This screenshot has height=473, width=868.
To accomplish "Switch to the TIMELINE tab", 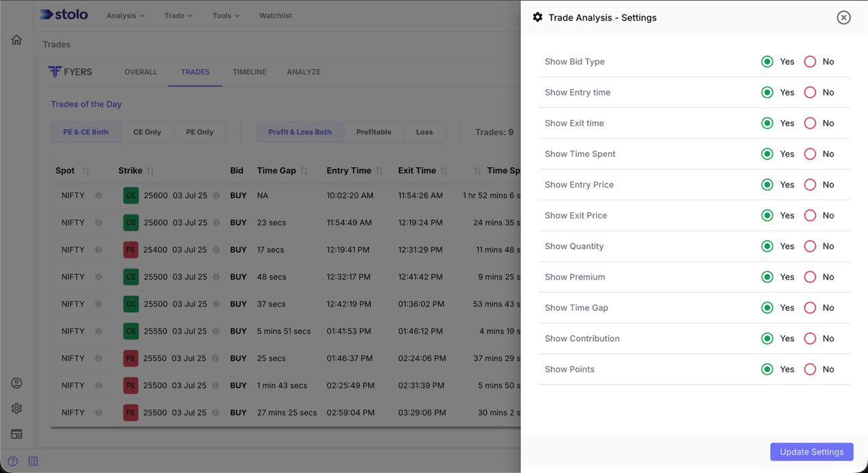I will [x=250, y=72].
